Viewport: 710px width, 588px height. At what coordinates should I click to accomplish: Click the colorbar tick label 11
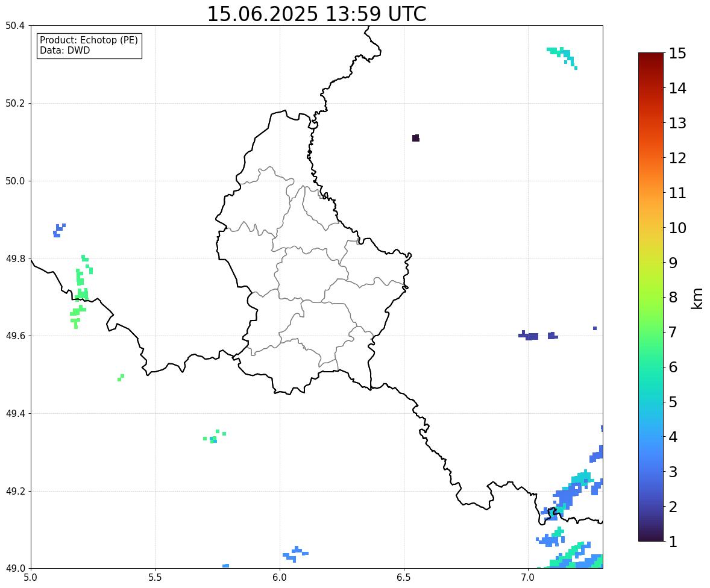(x=677, y=193)
